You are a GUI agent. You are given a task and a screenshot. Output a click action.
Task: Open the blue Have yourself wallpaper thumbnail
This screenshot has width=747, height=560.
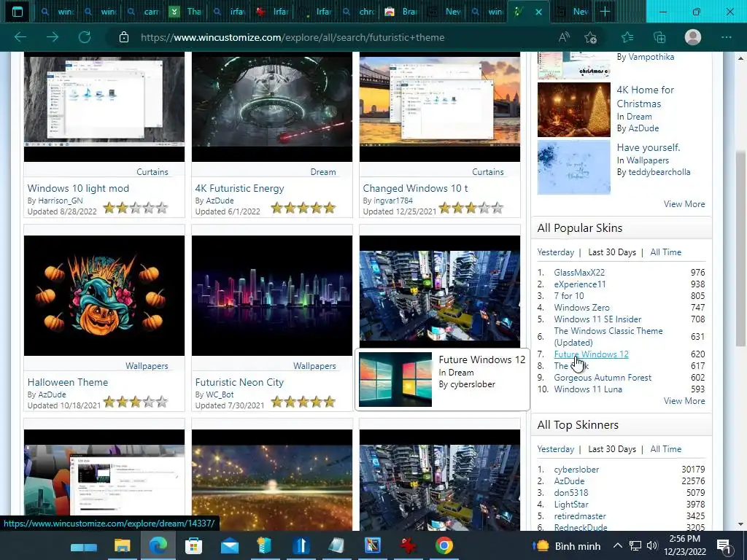click(573, 167)
